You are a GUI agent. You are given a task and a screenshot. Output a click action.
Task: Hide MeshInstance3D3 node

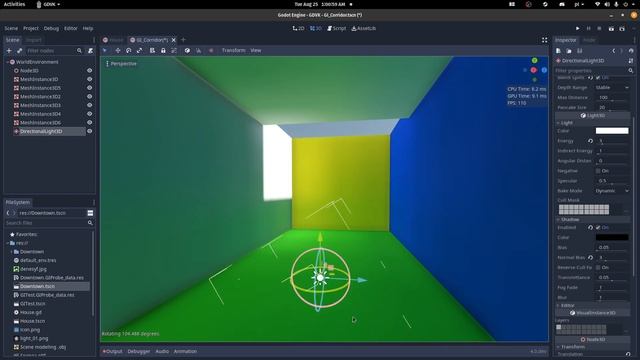pos(89,105)
